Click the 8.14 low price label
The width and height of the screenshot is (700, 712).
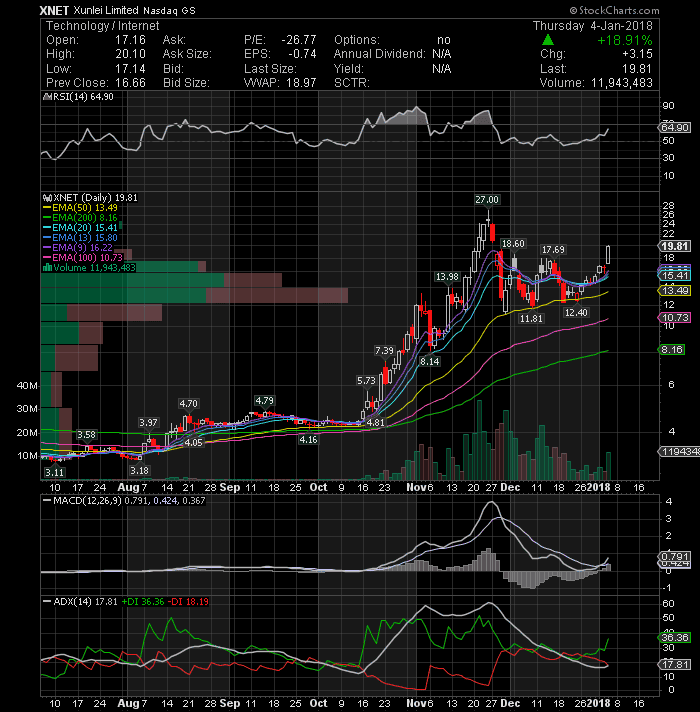[x=429, y=361]
